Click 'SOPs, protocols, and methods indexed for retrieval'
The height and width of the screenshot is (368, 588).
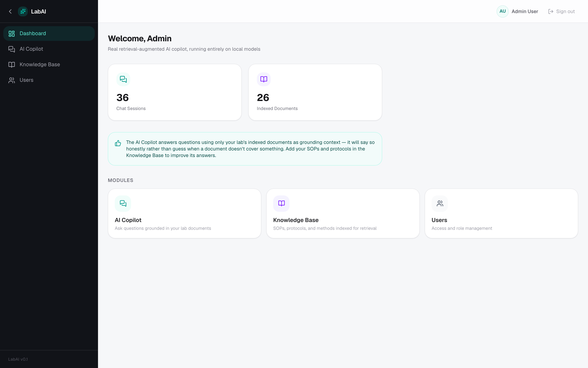click(x=325, y=228)
